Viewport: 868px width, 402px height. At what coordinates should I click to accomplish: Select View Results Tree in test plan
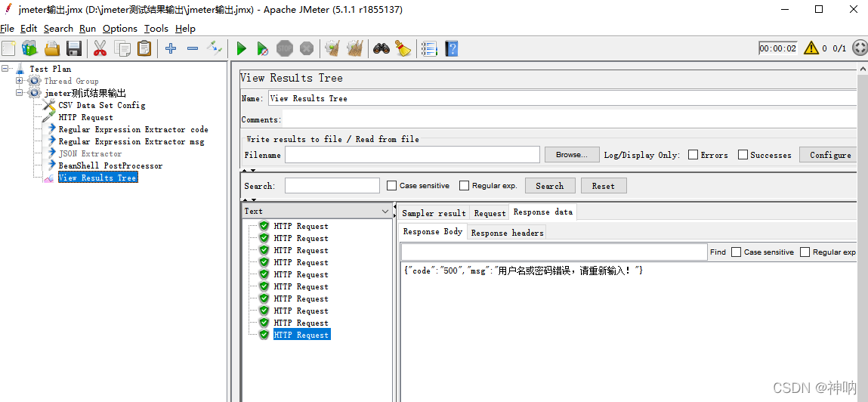97,178
